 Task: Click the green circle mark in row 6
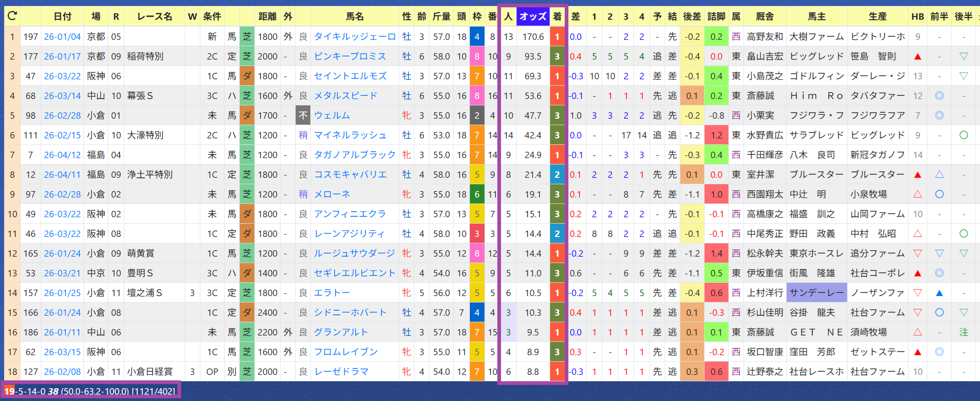pyautogui.click(x=963, y=135)
